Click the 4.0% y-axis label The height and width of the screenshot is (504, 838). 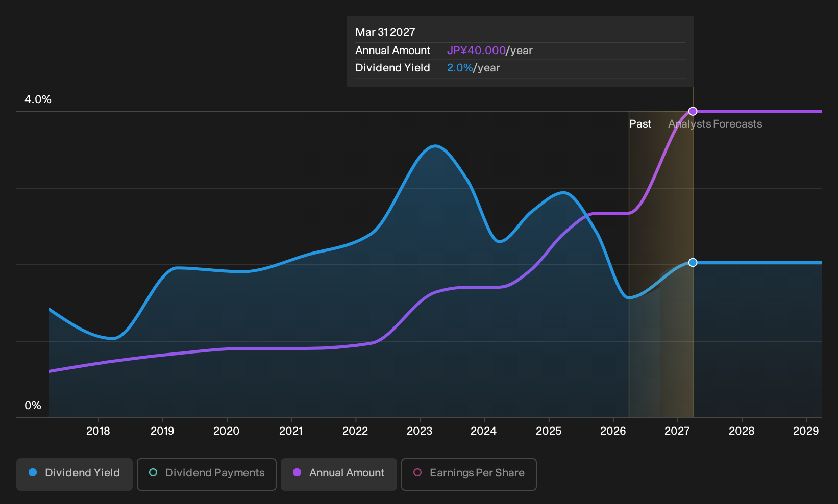click(38, 99)
